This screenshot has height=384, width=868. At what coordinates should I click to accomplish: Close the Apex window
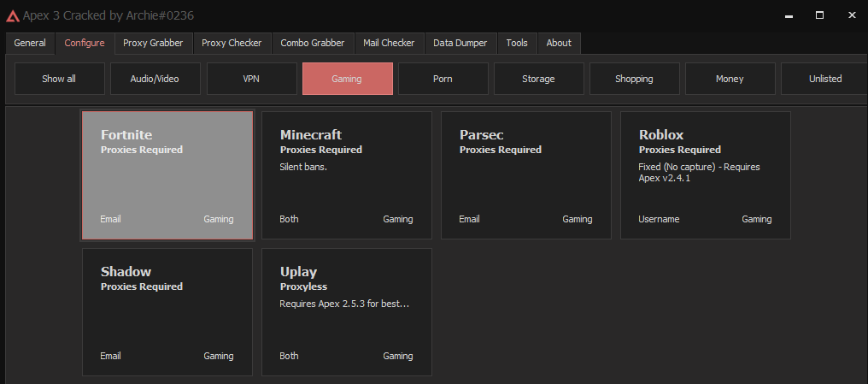(x=852, y=15)
